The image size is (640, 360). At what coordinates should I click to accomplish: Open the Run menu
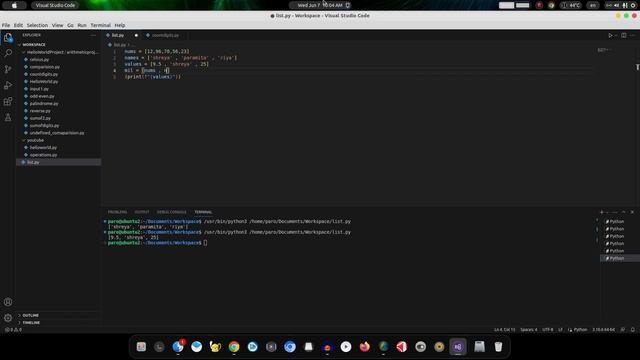click(x=82, y=25)
